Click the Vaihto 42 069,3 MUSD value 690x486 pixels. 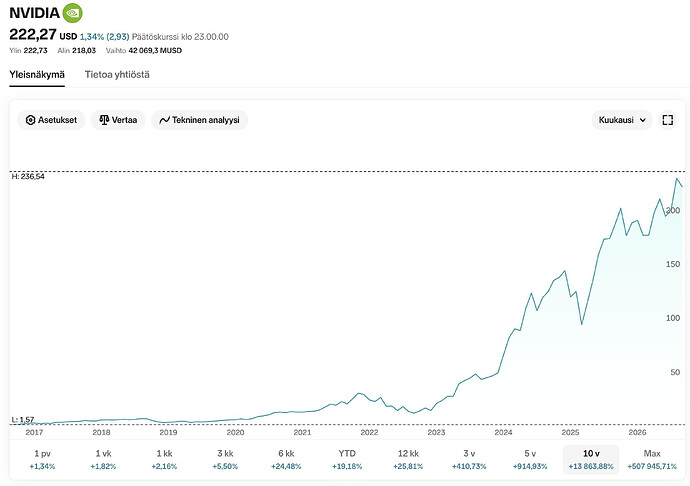pyautogui.click(x=144, y=51)
